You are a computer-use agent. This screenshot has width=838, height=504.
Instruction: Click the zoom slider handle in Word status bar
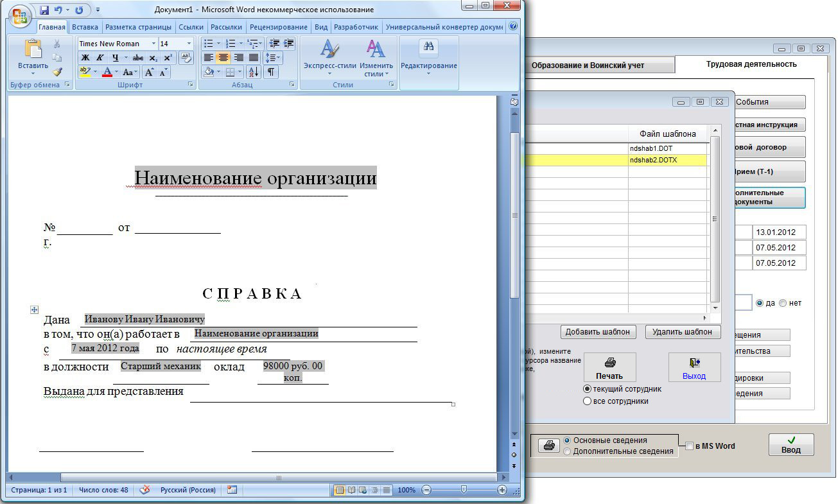464,490
